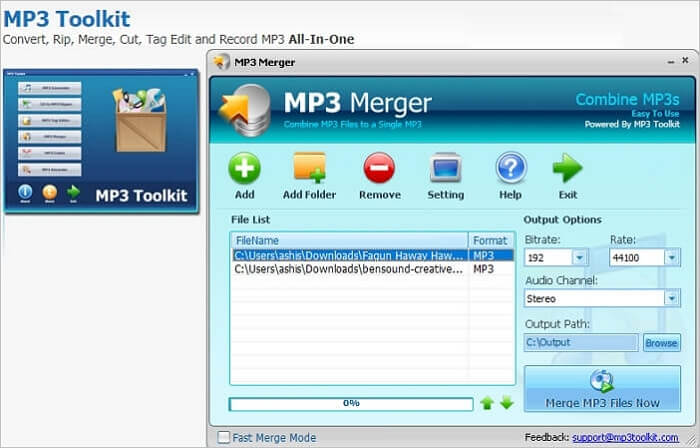
Task: Click the green Add icon
Action: (x=244, y=168)
